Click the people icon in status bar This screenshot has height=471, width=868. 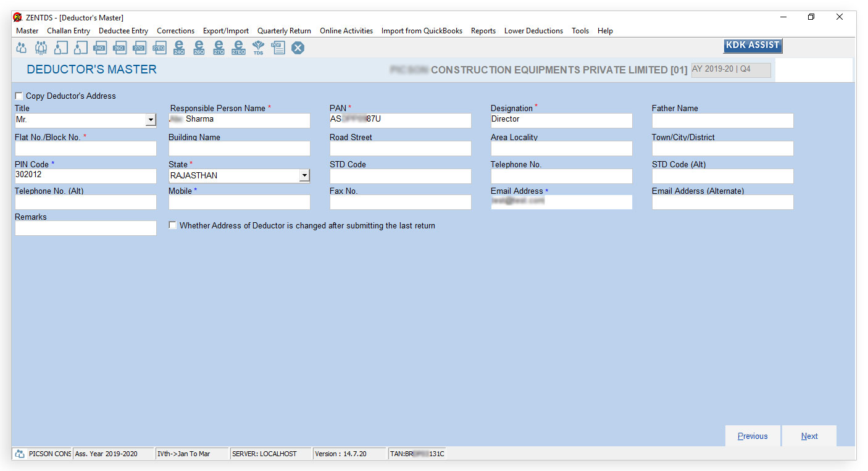coord(20,454)
